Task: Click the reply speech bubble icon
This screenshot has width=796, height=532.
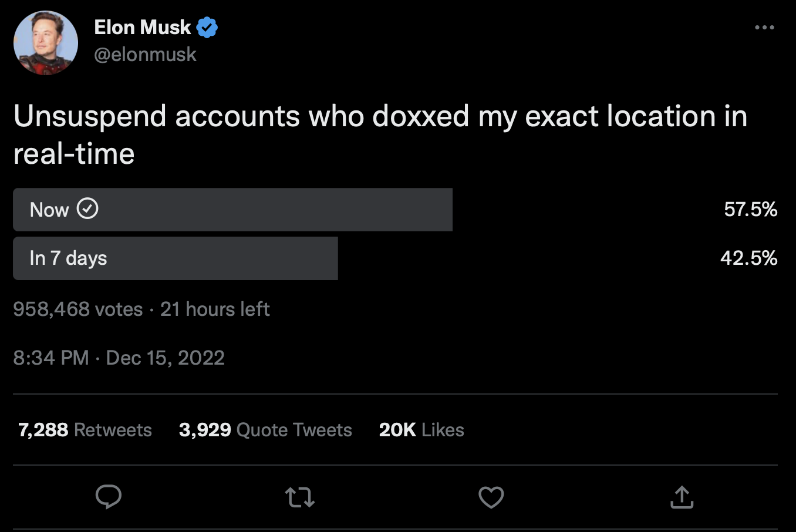Action: point(109,497)
